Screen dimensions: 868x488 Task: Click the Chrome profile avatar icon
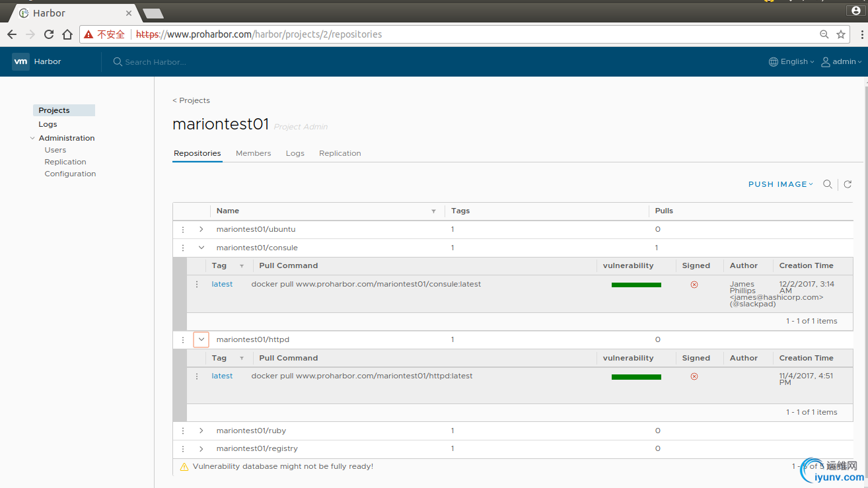pyautogui.click(x=856, y=11)
